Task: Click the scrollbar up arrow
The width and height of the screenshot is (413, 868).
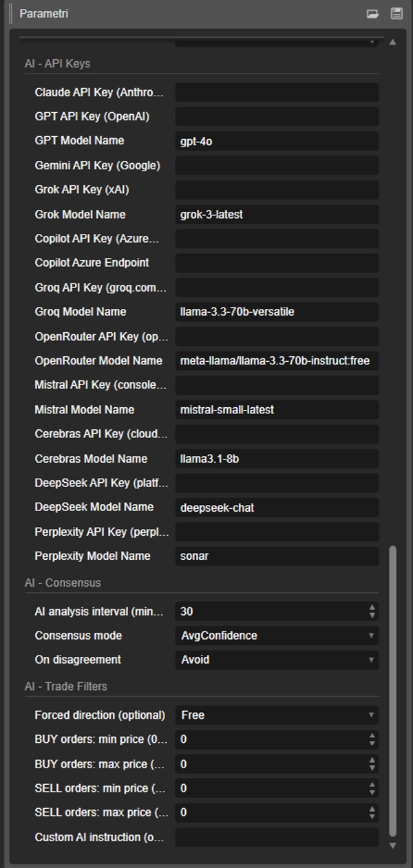Action: tap(394, 41)
